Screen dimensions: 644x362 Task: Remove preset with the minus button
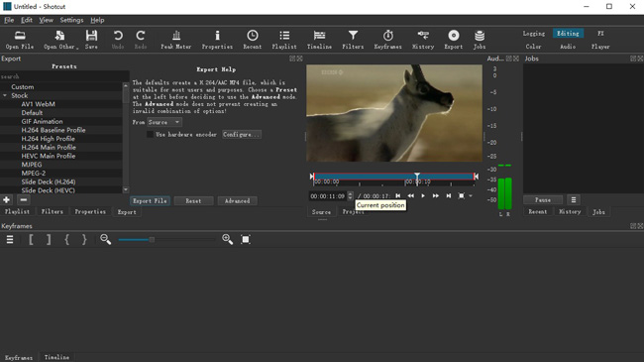24,200
